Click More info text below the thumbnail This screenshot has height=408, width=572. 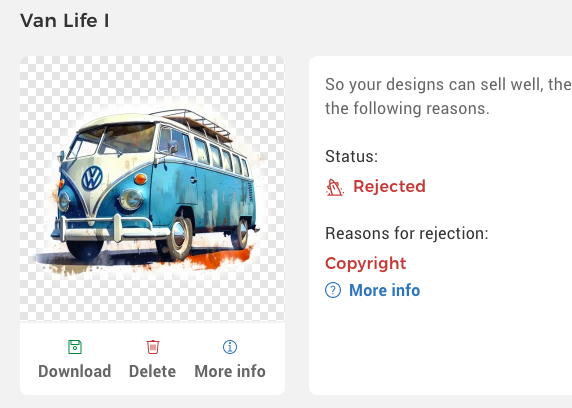(x=230, y=372)
